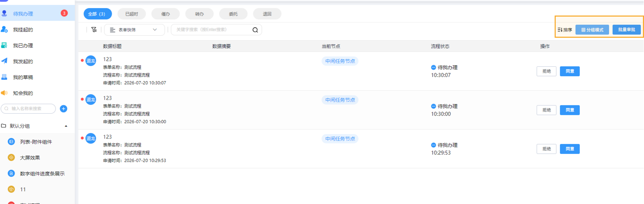Click status icon beside 待我办理 at 10:30:07
Viewport: 644px width, 204px height.
[433, 67]
